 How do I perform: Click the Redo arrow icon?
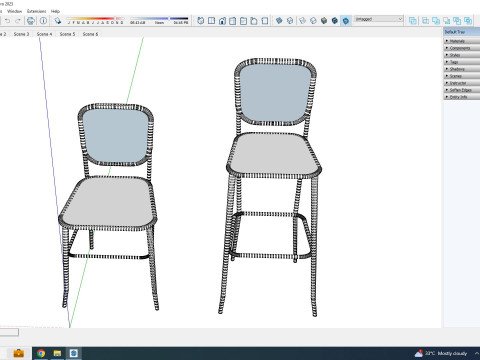tap(18, 21)
